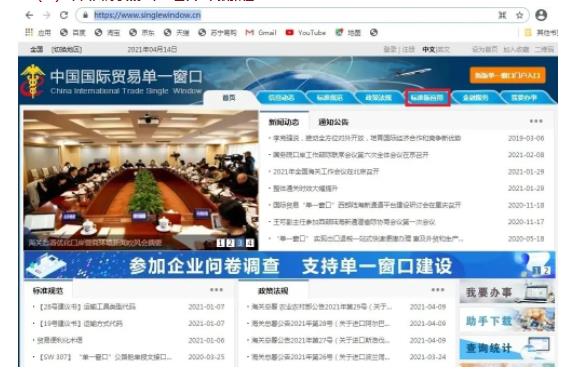
Task: Switch to the 新闻动态 news tab
Action: click(284, 122)
